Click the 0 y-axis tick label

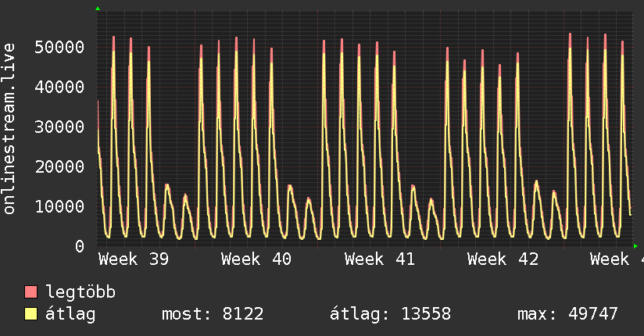coord(80,246)
